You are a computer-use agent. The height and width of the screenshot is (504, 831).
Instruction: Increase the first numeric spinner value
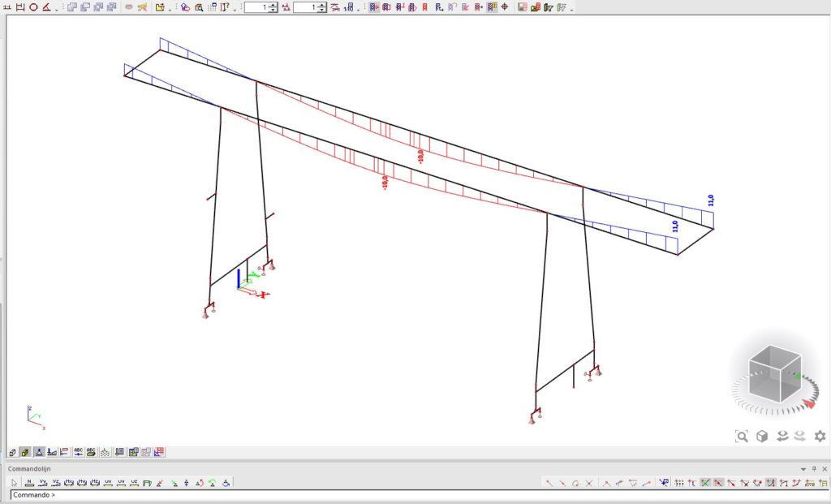point(273,5)
